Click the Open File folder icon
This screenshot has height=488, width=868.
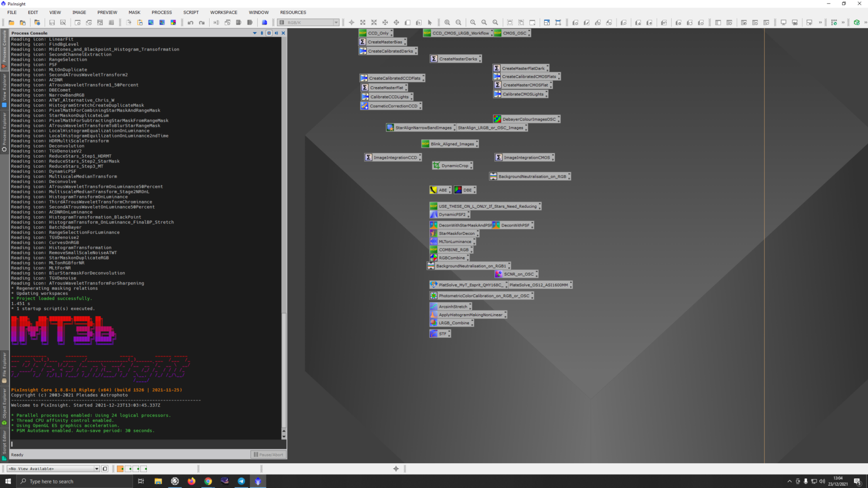[x=11, y=23]
